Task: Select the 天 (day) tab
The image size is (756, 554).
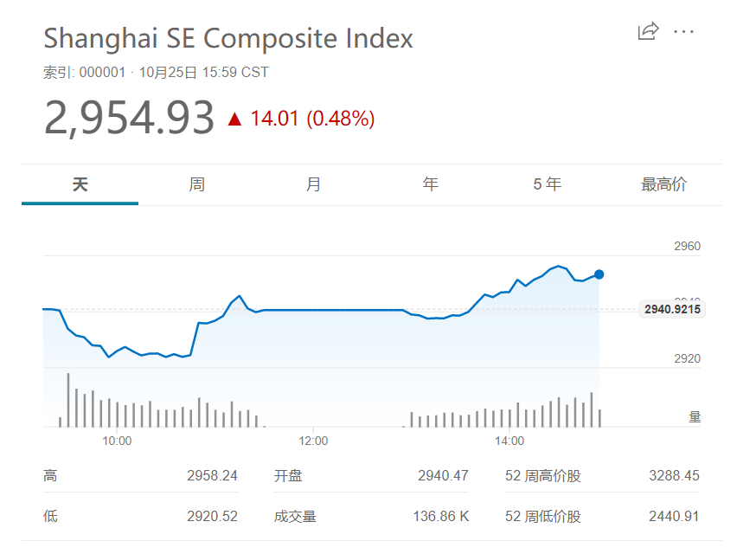Action: (x=80, y=184)
